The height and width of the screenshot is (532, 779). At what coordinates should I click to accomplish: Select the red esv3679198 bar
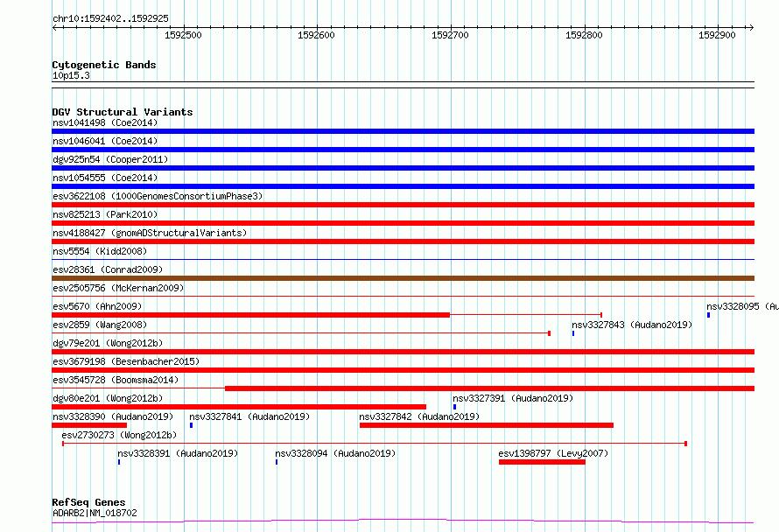click(403, 370)
